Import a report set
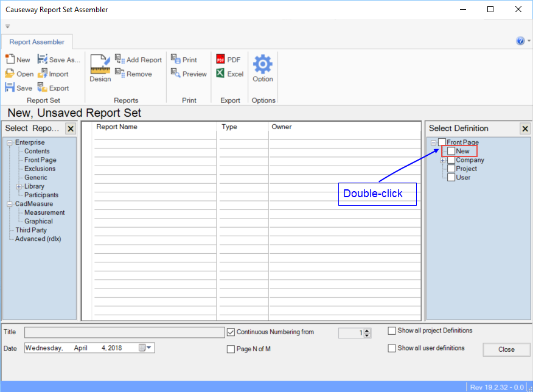 pos(53,74)
